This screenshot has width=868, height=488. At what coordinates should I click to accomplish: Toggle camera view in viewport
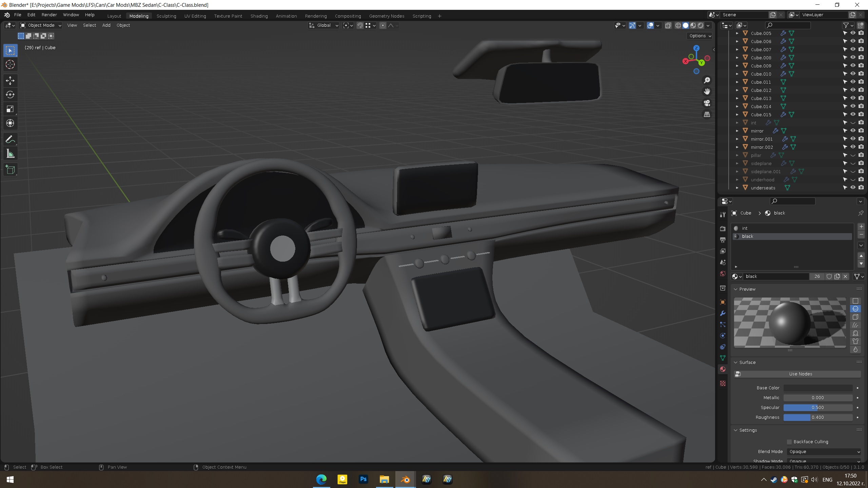point(707,103)
